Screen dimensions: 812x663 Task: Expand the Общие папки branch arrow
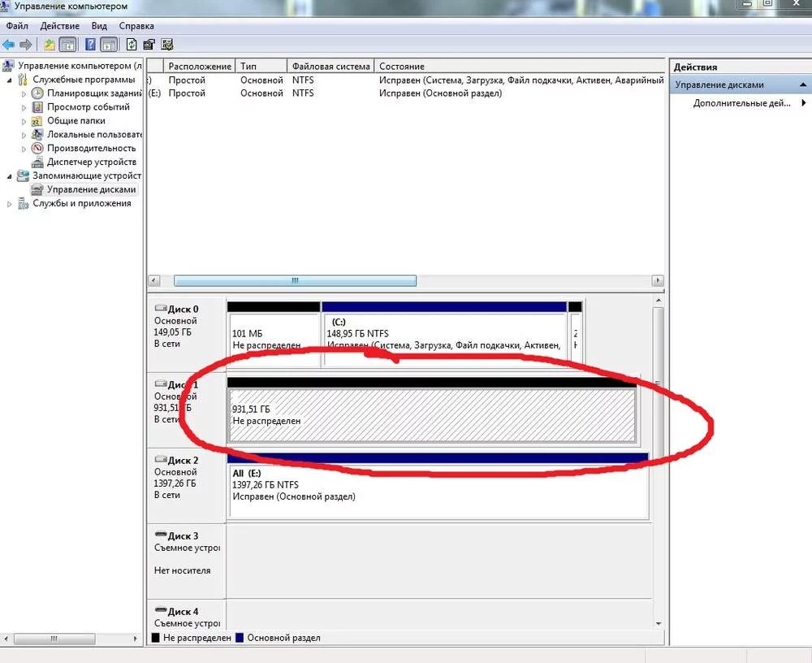(x=24, y=121)
